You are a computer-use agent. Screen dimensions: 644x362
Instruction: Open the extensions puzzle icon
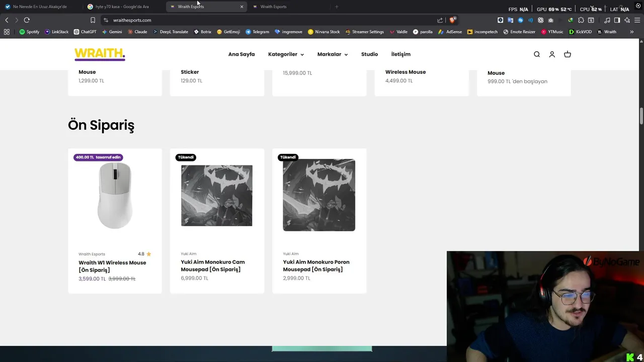click(581, 20)
